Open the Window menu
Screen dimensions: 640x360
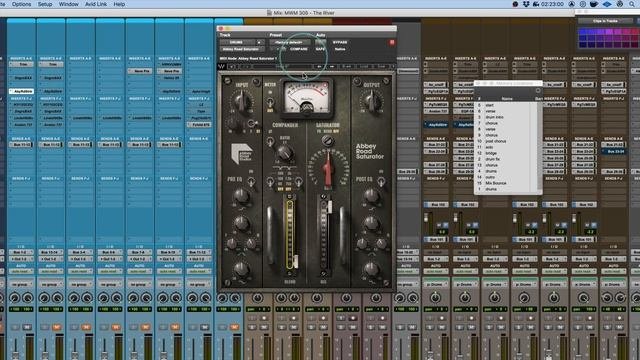(68, 4)
